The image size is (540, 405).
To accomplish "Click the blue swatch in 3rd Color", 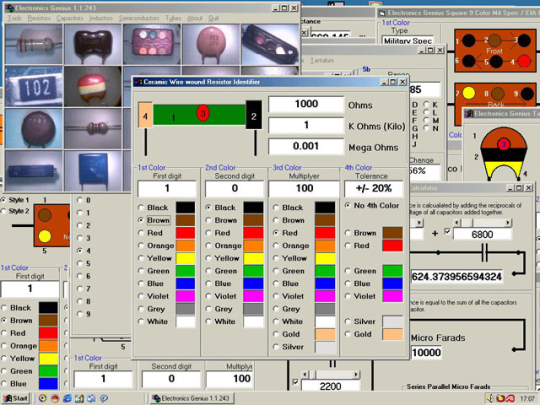I will (x=325, y=284).
